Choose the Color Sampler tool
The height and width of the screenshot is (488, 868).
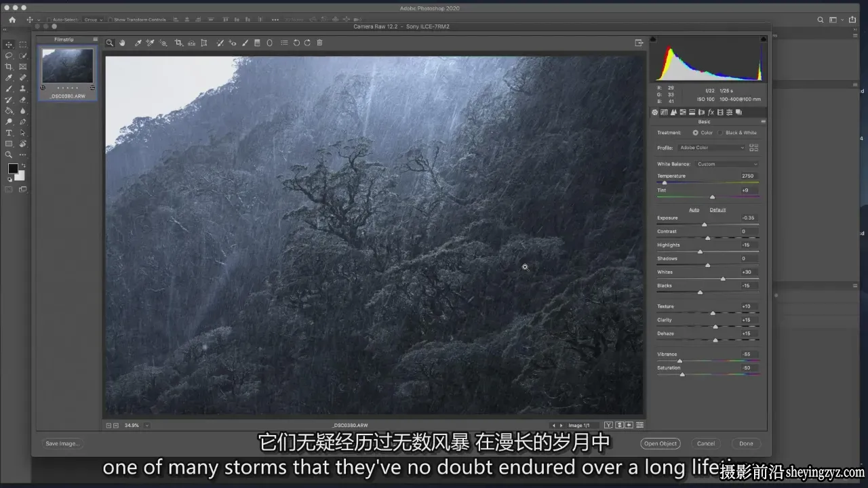tap(150, 43)
